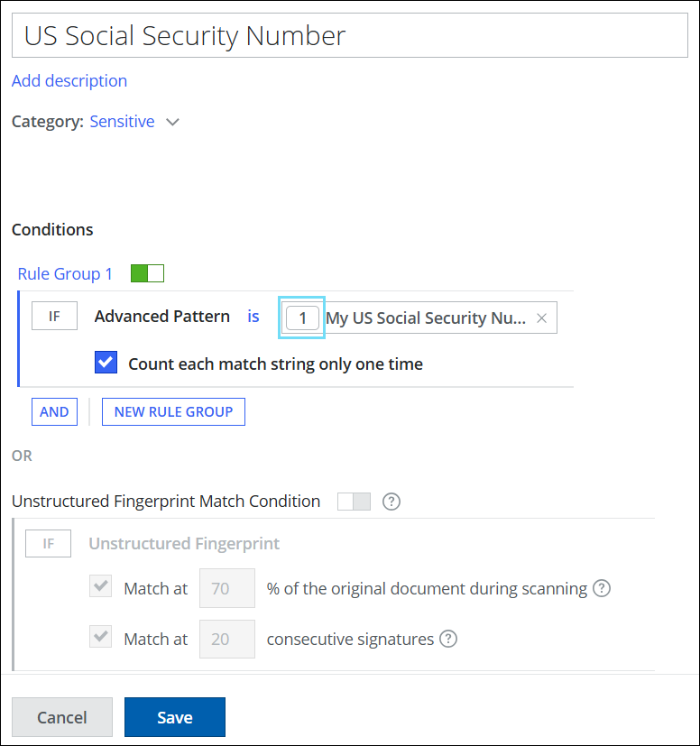Image resolution: width=700 pixels, height=746 pixels.
Task: Toggle the 70% original document match checkbox
Action: [101, 588]
